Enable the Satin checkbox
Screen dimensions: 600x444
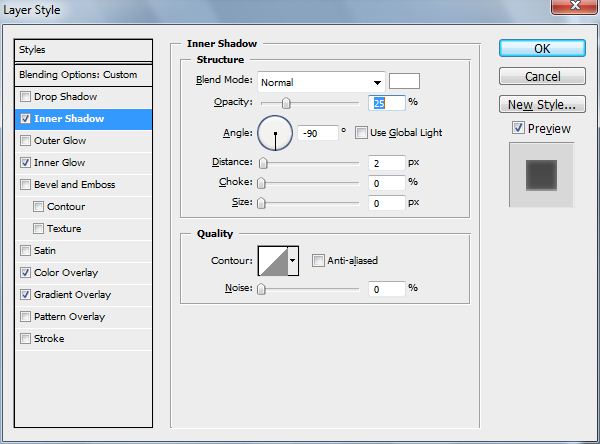pyautogui.click(x=25, y=251)
